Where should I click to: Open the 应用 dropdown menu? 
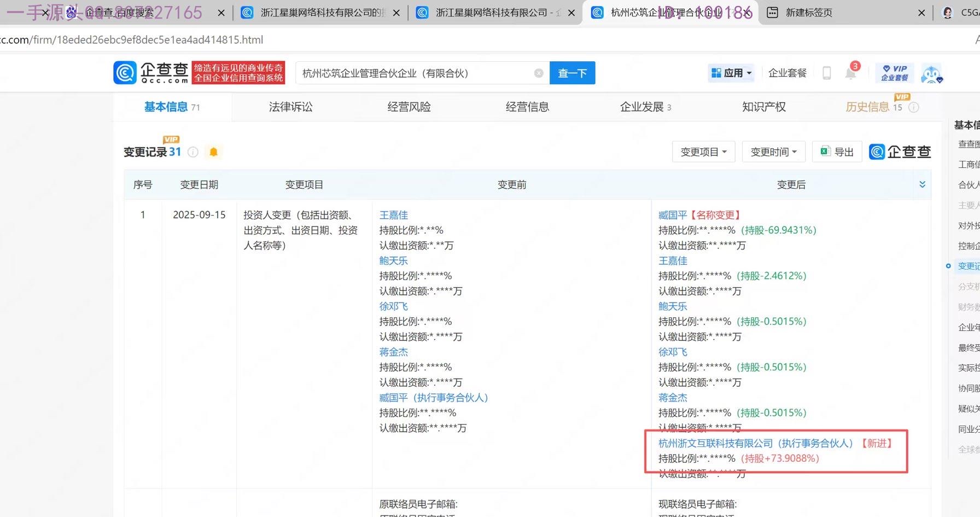(731, 73)
